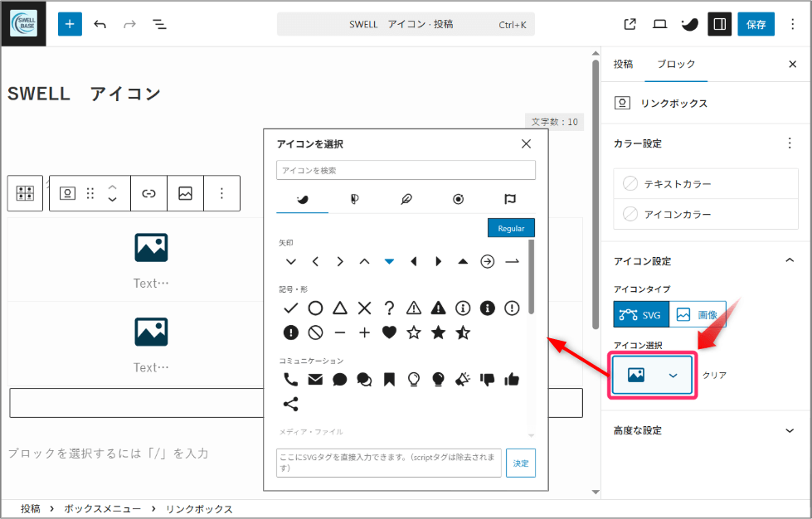
Task: Select the warning triangle outline icon
Action: [414, 308]
